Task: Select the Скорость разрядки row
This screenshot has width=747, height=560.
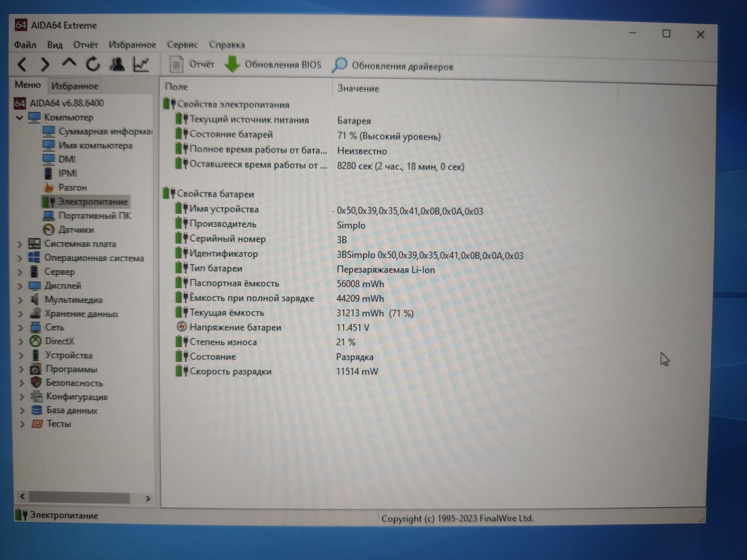Action: pyautogui.click(x=277, y=371)
